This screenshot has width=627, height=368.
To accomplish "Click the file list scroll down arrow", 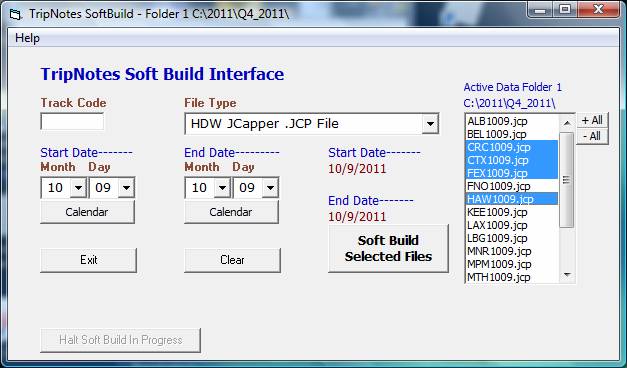I will pyautogui.click(x=567, y=275).
